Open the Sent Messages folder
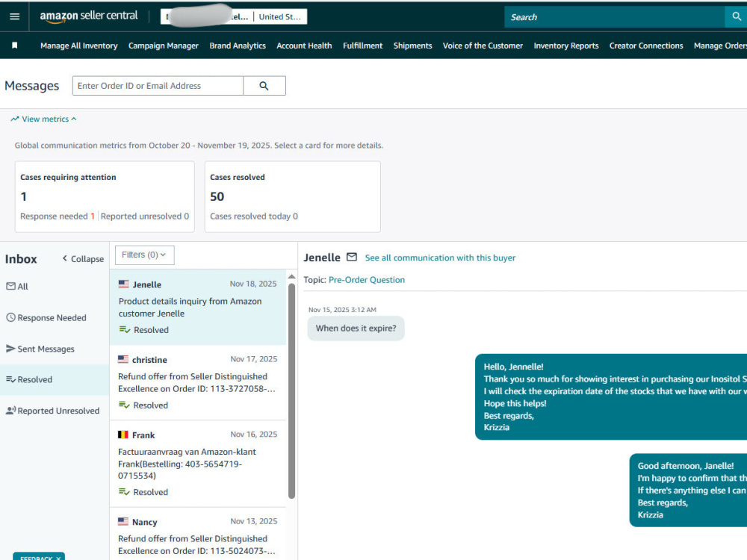Viewport: 747px width, 560px height. click(40, 349)
